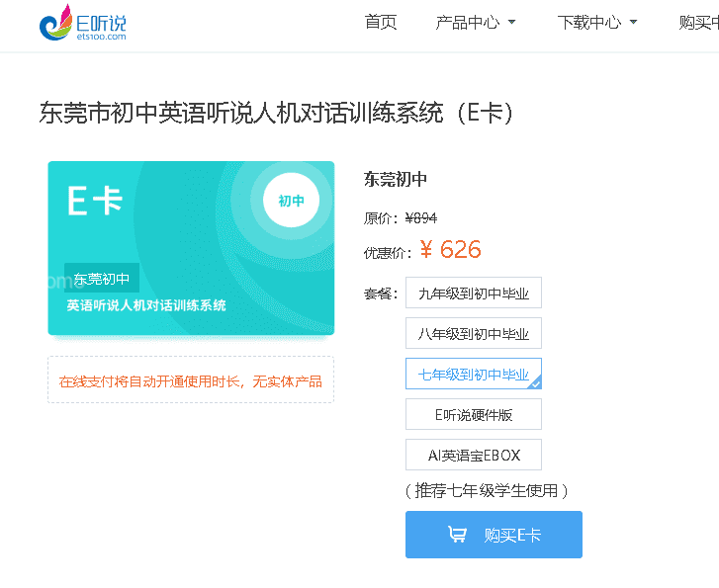Click the partially visible 购买 nav link
Viewport: 719px width, 588px height.
pyautogui.click(x=698, y=23)
